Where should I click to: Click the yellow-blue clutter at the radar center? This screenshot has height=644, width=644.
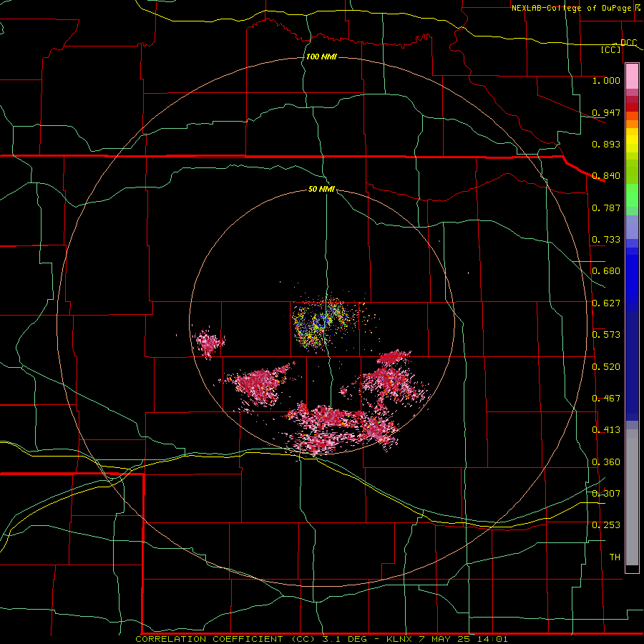click(x=321, y=323)
